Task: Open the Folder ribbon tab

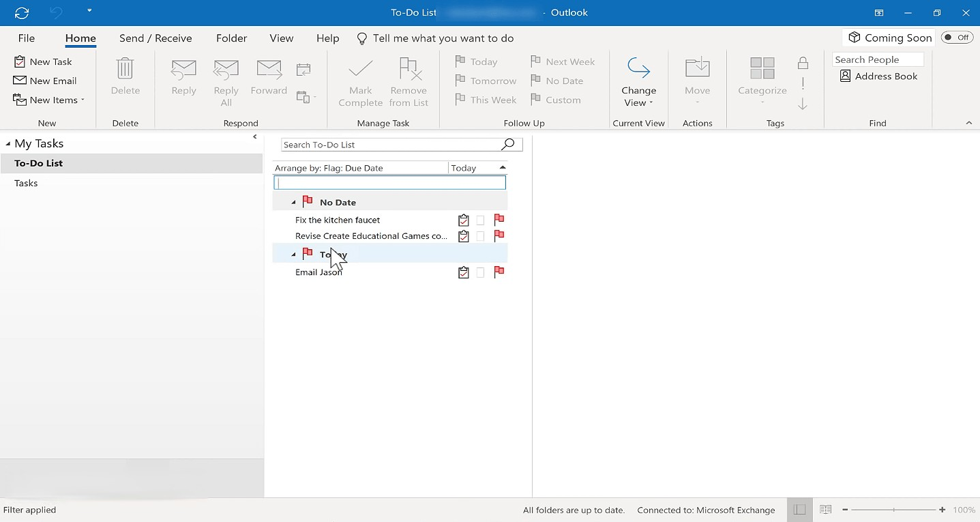Action: (x=231, y=38)
